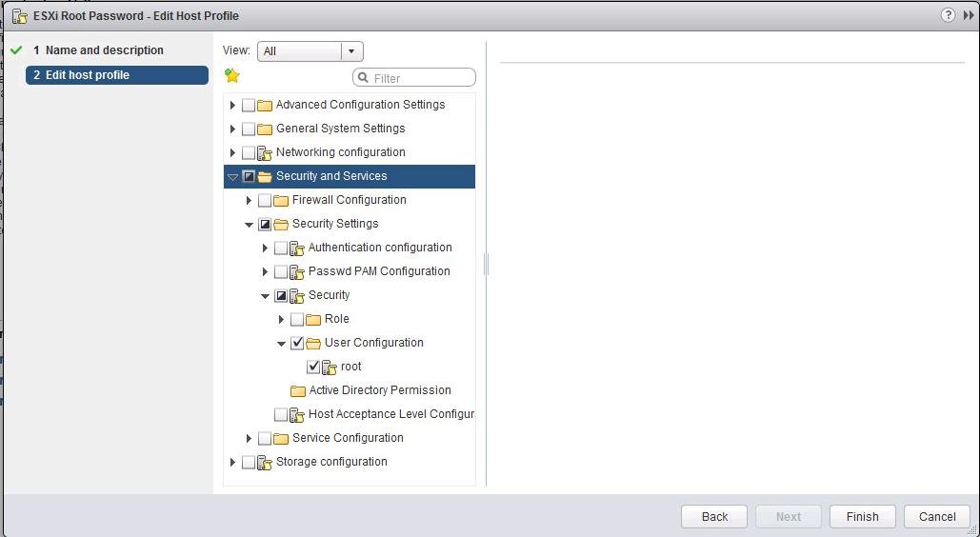Toggle the Security and Services checkbox
Image resolution: width=980 pixels, height=537 pixels.
249,176
